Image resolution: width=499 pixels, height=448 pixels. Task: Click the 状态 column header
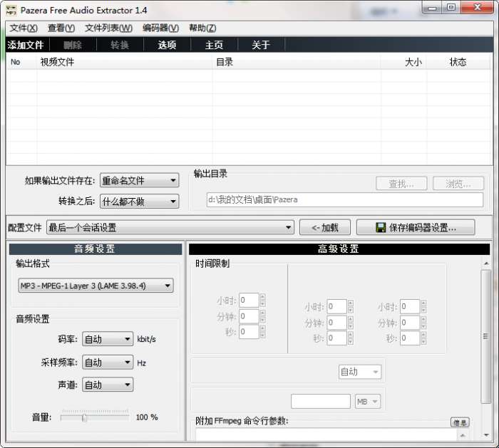[458, 62]
